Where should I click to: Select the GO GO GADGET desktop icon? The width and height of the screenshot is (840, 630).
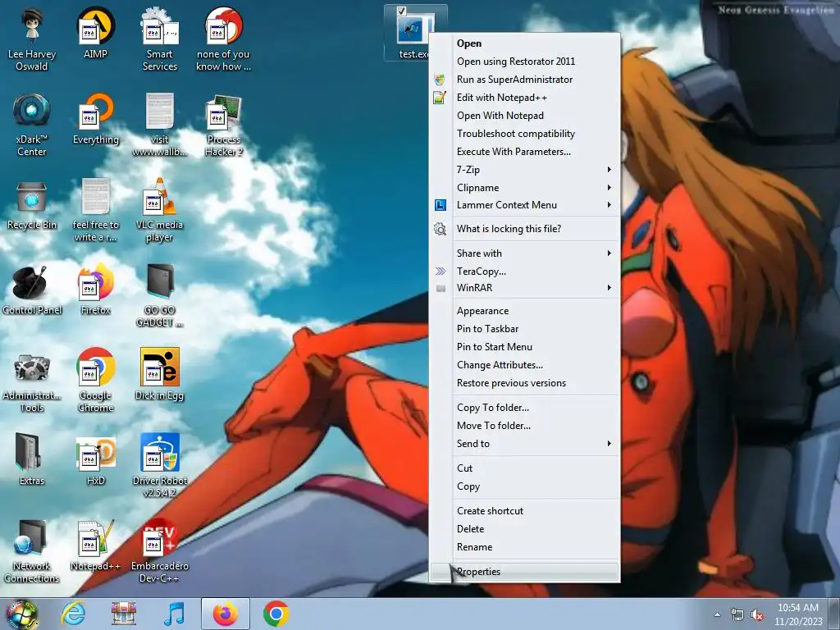pos(160,294)
